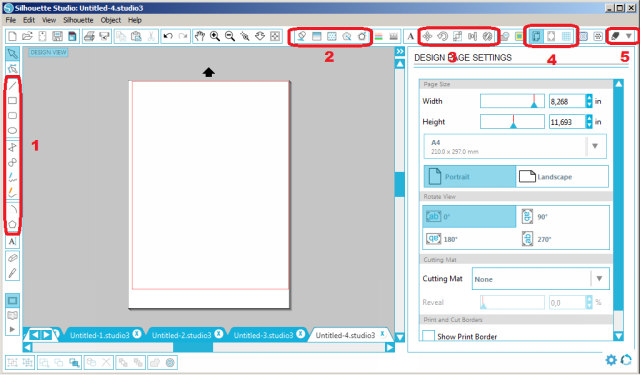The width and height of the screenshot is (640, 375).
Task: Pick the Text tool in left toolbar
Action: coord(13,241)
